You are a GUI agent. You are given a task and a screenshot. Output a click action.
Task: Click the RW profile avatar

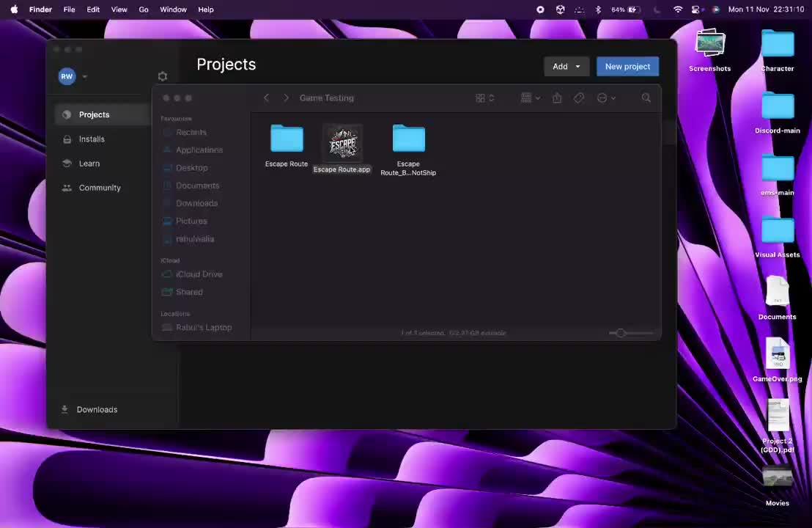67,76
